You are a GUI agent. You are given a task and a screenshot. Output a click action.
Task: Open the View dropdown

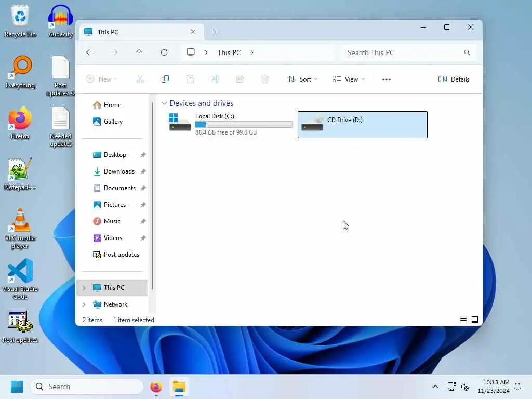click(349, 79)
